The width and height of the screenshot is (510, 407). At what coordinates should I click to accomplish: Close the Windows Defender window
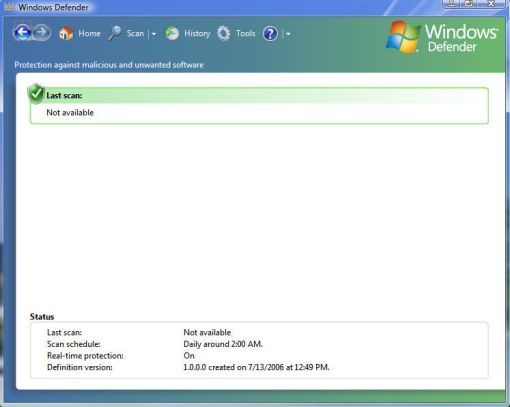(x=492, y=4)
